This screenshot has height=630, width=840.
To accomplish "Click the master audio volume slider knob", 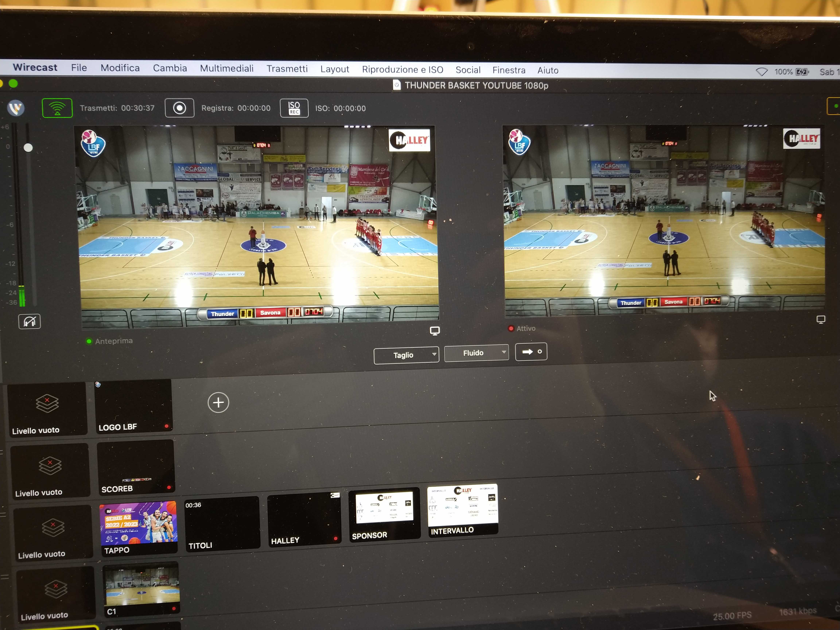I will (x=28, y=148).
